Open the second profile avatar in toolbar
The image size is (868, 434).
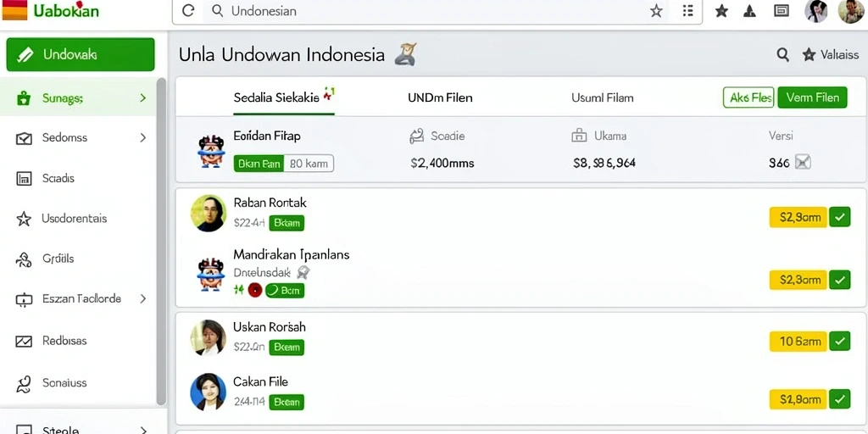pos(851,11)
